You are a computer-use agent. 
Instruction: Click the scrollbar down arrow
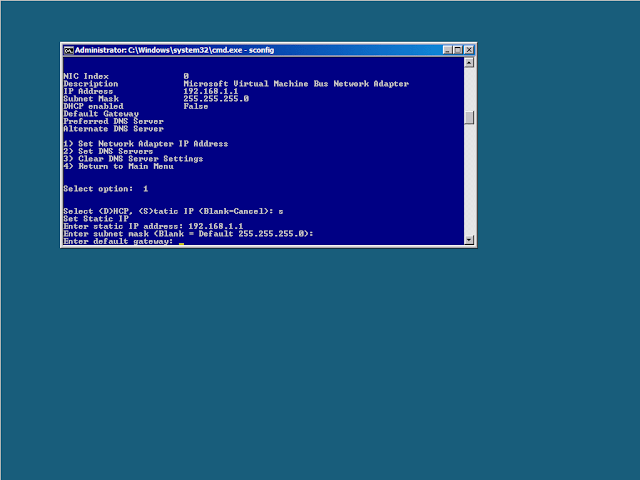pyautogui.click(x=469, y=239)
